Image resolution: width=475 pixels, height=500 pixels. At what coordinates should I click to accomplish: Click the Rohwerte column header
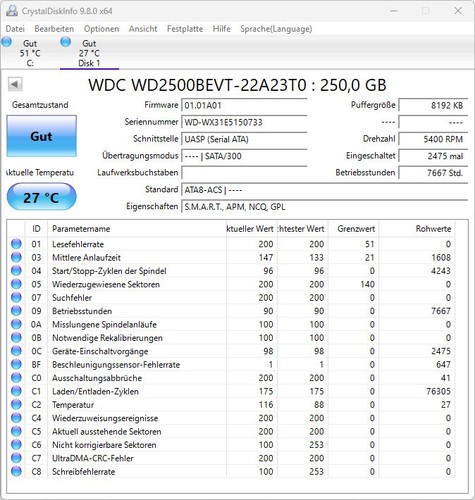point(417,229)
